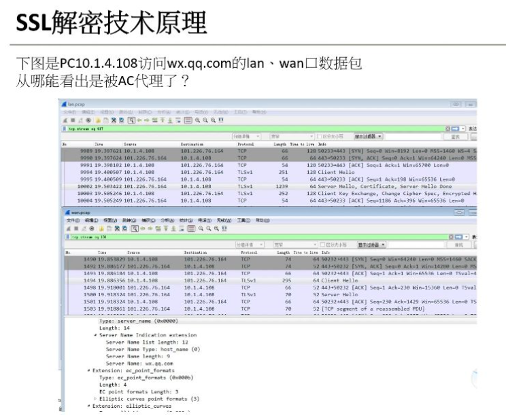Open 帮助 menu in wan.pcap
Viewport: 506px width, 420px height.
[x=263, y=220]
